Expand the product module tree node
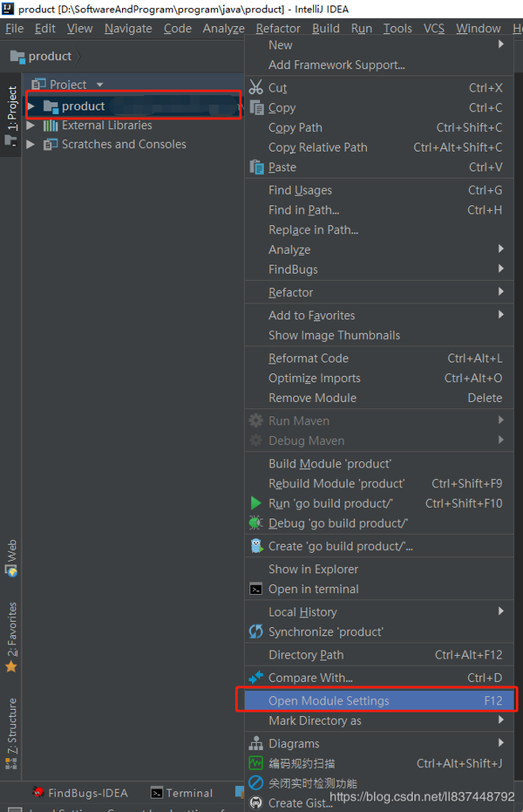523x812 pixels. point(31,106)
